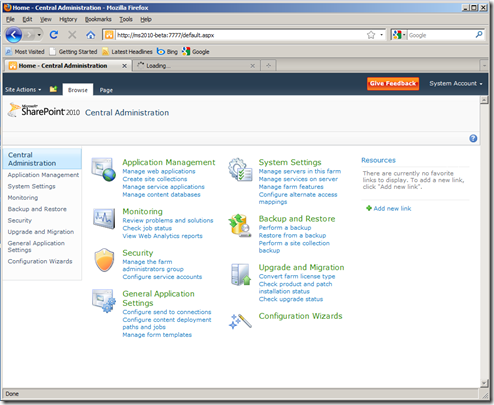Click Perform a backup link
This screenshot has height=405, width=494.
pos(285,228)
